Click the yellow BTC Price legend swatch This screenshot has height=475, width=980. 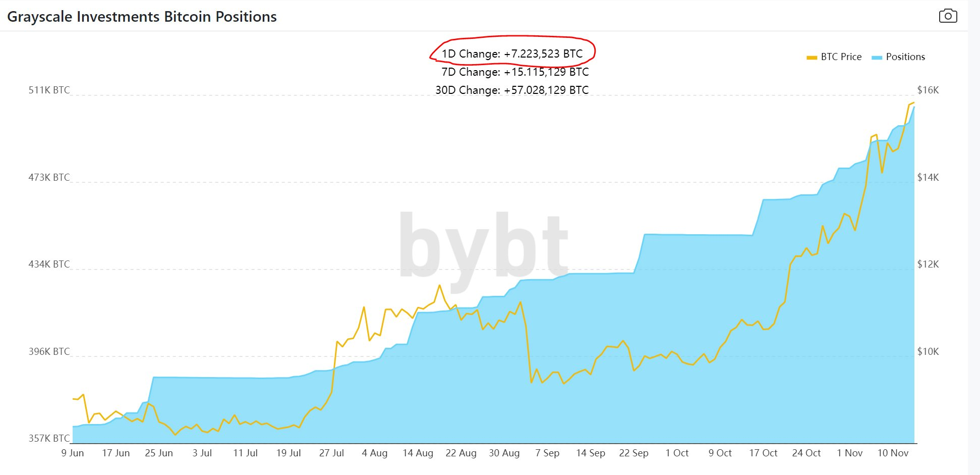[812, 58]
